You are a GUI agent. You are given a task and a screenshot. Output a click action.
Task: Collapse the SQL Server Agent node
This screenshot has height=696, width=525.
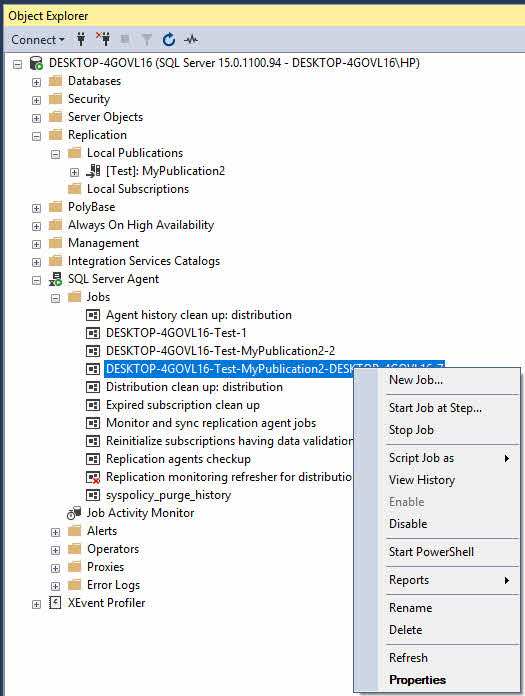[x=36, y=281]
